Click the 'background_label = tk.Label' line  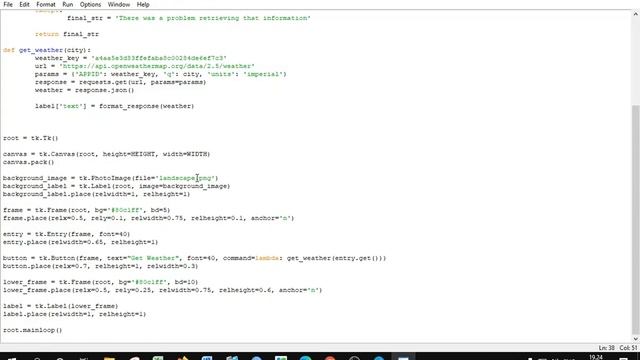[x=117, y=186]
